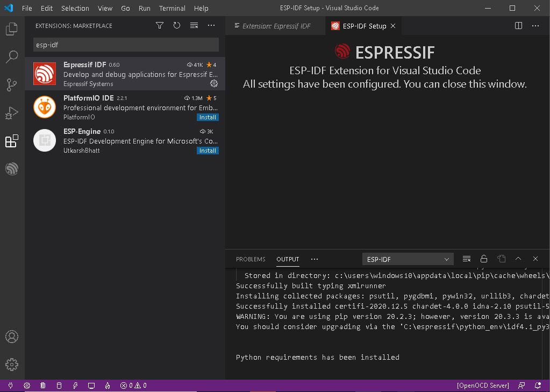Image resolution: width=550 pixels, height=392 pixels.
Task: Click 'Python requirements has been installed' output line
Action: tap(317, 357)
